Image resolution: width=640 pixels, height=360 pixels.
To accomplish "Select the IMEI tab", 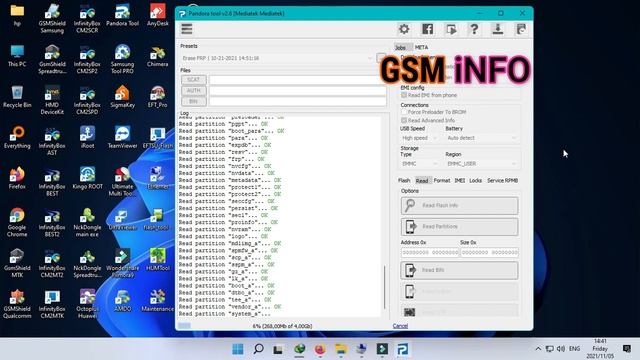I will (460, 180).
